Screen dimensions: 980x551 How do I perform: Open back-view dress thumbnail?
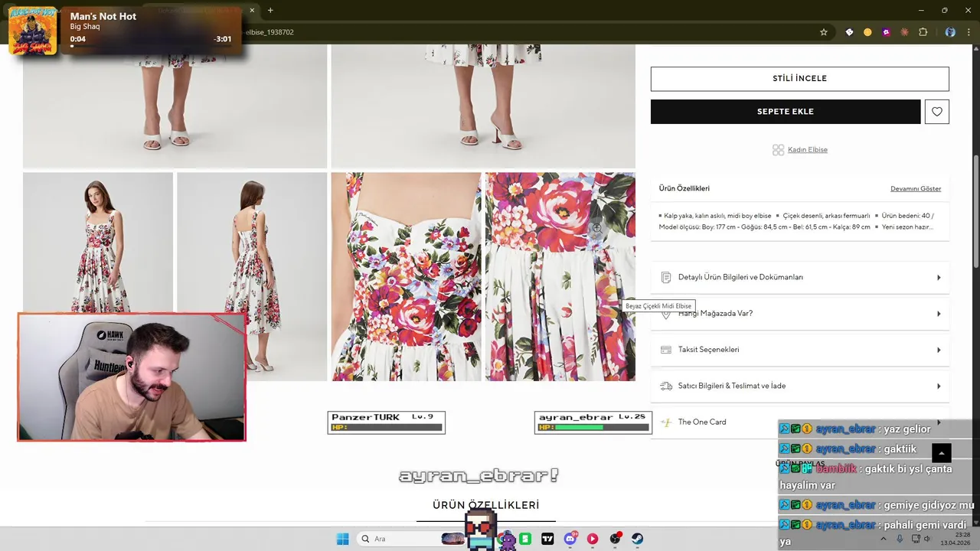pyautogui.click(x=252, y=276)
